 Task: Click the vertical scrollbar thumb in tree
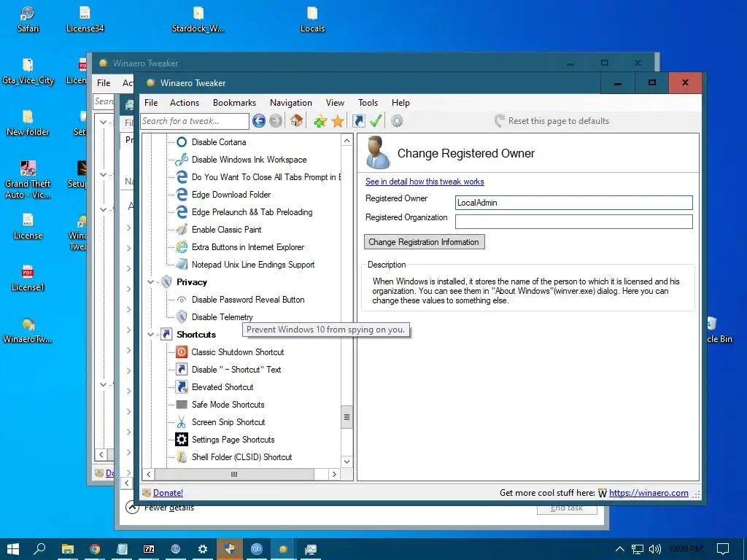click(x=347, y=417)
